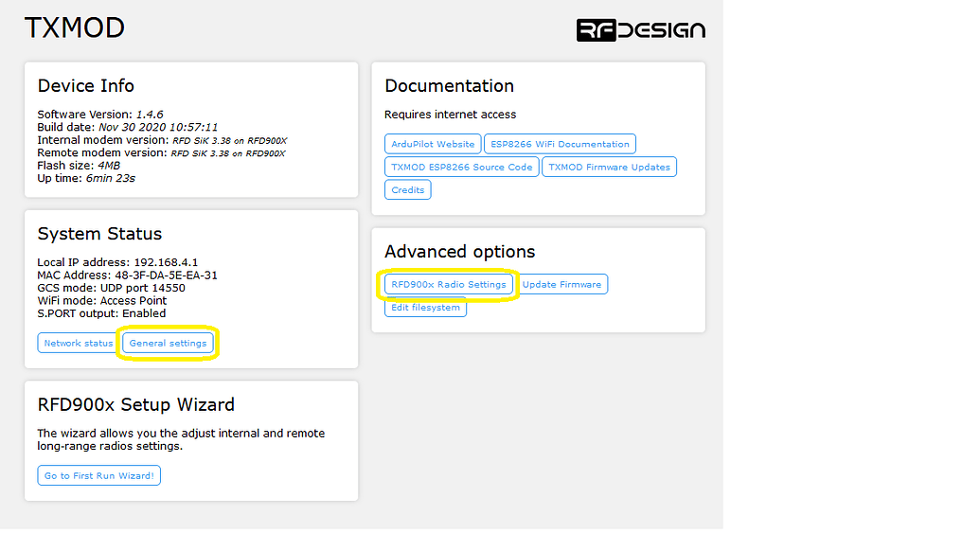Click the Device Info heading
Viewport: 980px width, 551px height.
(x=86, y=85)
